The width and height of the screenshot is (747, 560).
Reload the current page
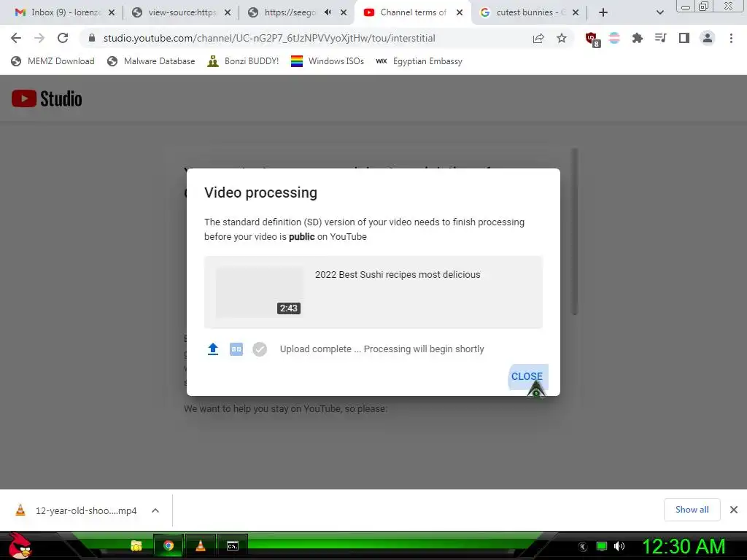(x=63, y=38)
